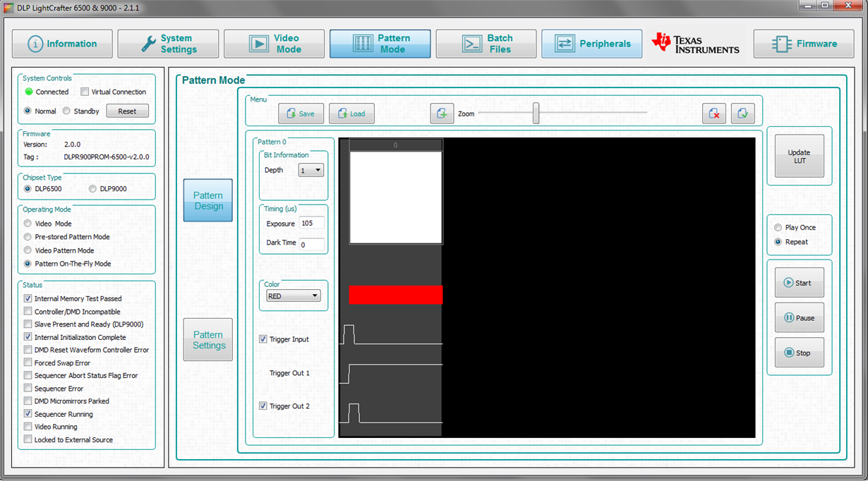The width and height of the screenshot is (868, 481).
Task: Click DMD Reset Waveform Controller Error checkbox
Action: [x=28, y=350]
